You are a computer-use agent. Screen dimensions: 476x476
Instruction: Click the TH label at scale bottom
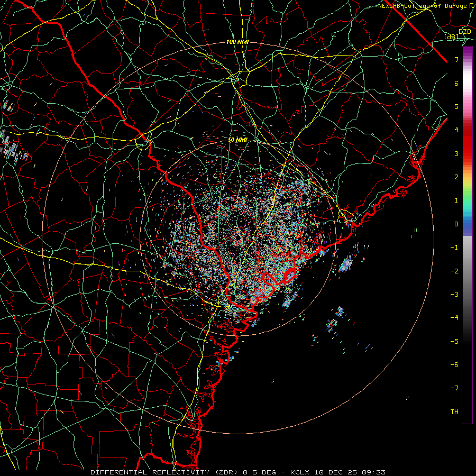(x=454, y=411)
